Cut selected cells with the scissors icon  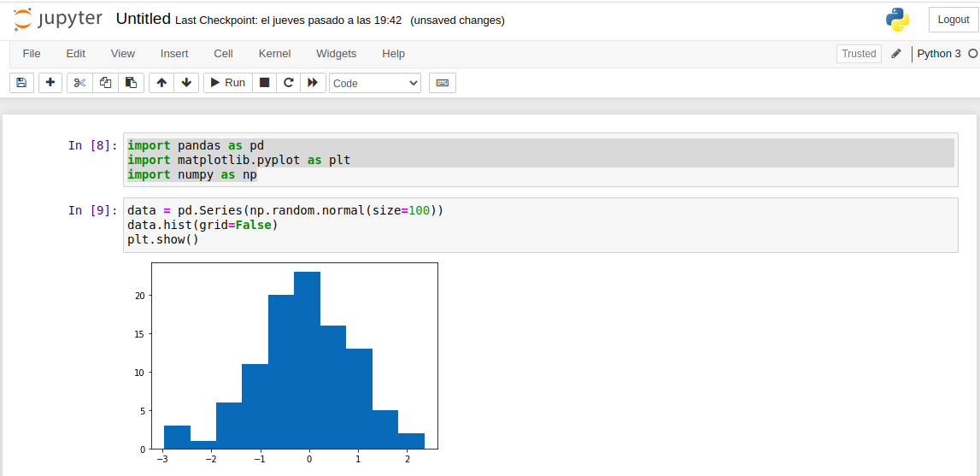pos(79,83)
